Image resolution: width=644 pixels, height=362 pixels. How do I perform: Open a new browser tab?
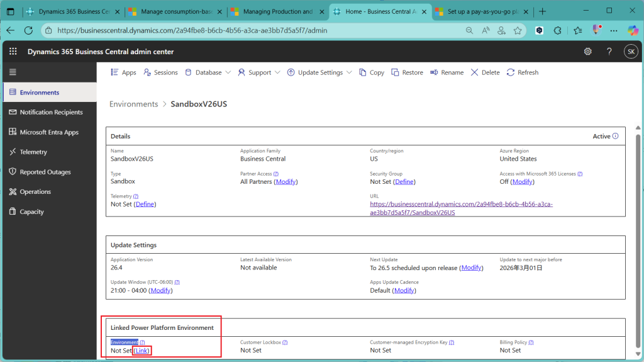(x=543, y=11)
